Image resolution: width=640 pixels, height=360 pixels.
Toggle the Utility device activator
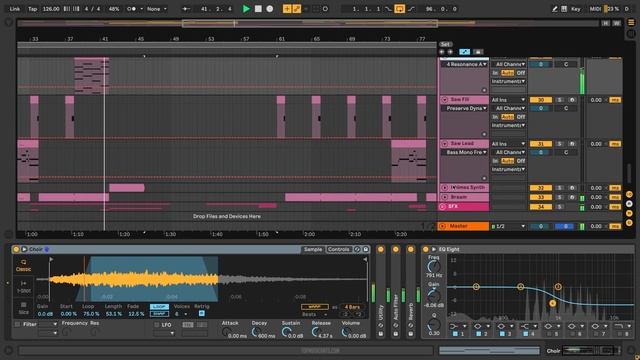(x=381, y=249)
